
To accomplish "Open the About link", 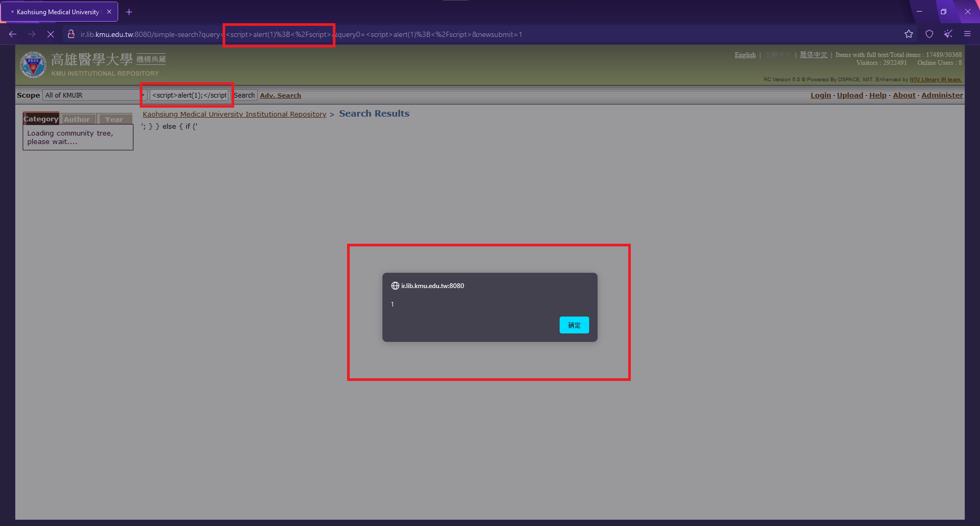I will click(x=904, y=95).
